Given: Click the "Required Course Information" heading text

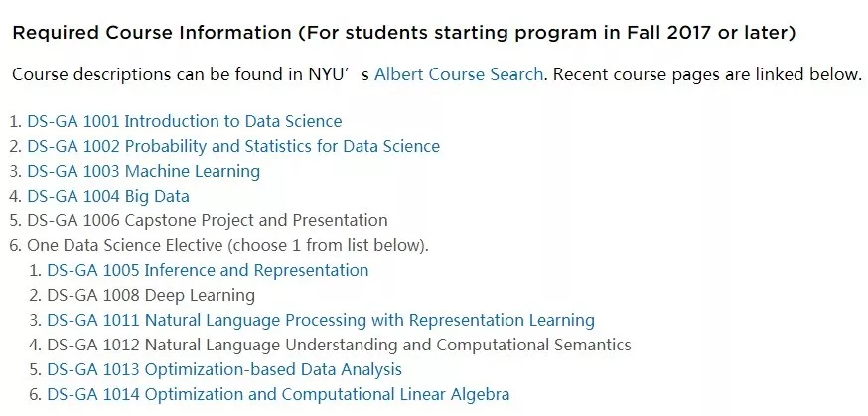Looking at the screenshot, I should coord(151,33).
